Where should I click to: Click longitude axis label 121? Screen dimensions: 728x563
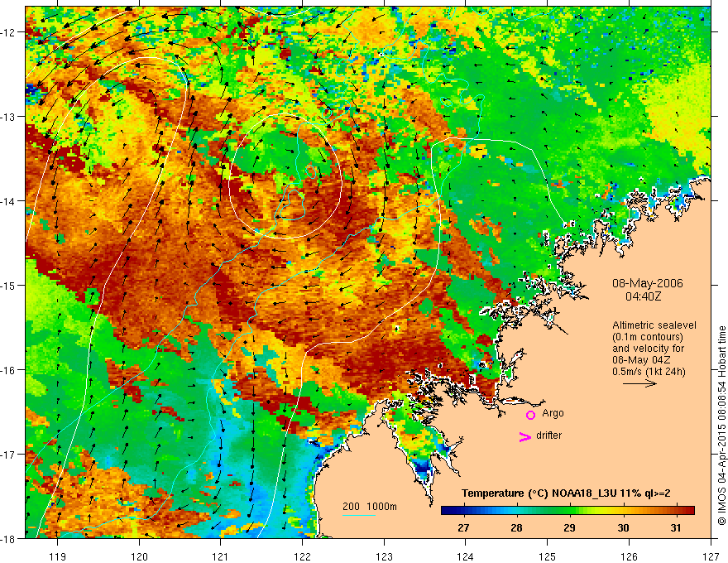220,556
